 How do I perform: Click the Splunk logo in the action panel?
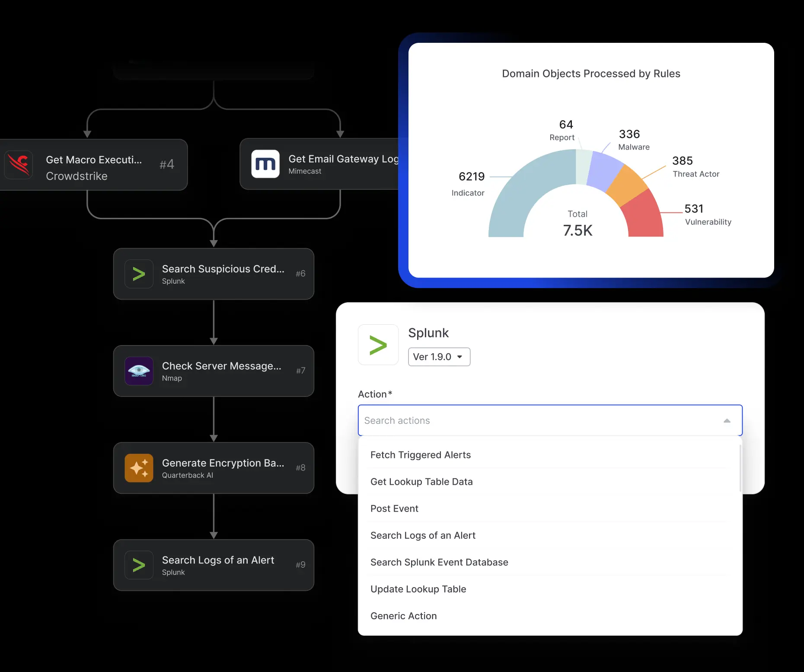point(378,344)
